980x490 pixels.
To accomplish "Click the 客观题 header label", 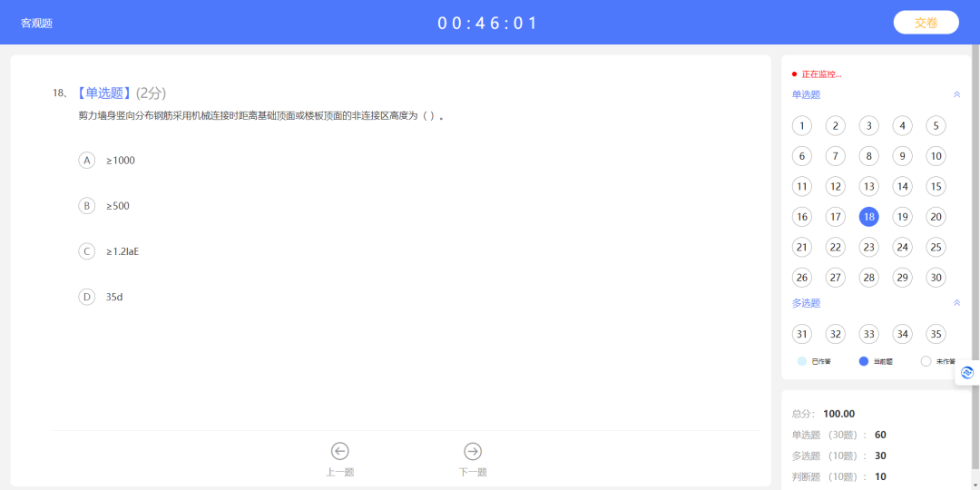I will (37, 23).
